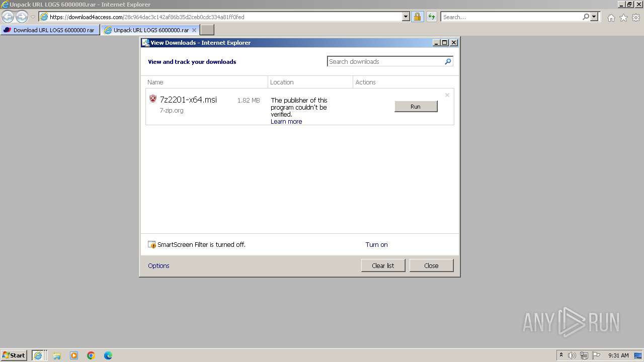
Task: Open the address bar autocomplete dropdown
Action: [406, 17]
